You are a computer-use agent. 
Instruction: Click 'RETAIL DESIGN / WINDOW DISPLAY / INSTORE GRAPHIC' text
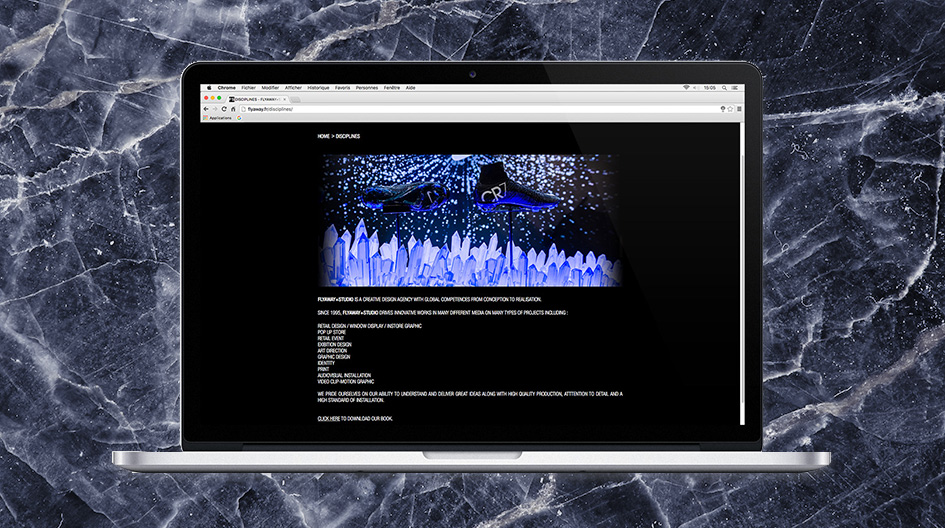pyautogui.click(x=369, y=326)
